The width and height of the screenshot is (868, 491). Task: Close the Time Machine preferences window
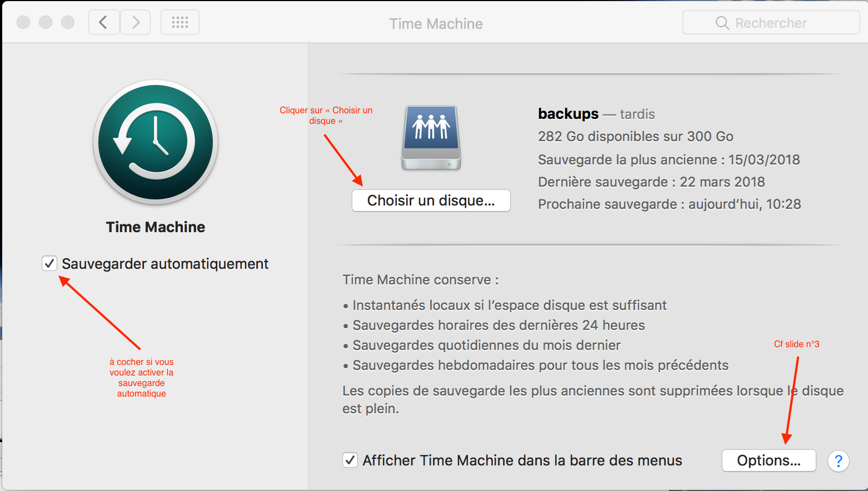(23, 22)
